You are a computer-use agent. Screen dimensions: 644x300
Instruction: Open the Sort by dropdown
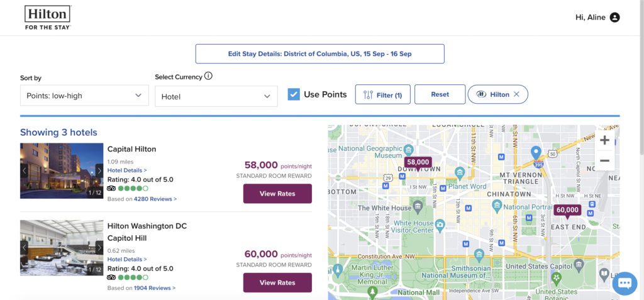[x=84, y=96]
